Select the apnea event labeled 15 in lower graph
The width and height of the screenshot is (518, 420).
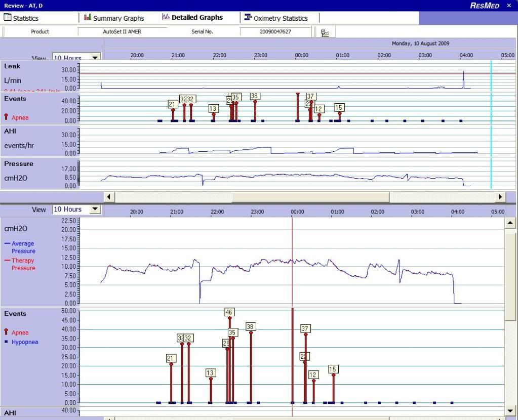[x=333, y=369]
